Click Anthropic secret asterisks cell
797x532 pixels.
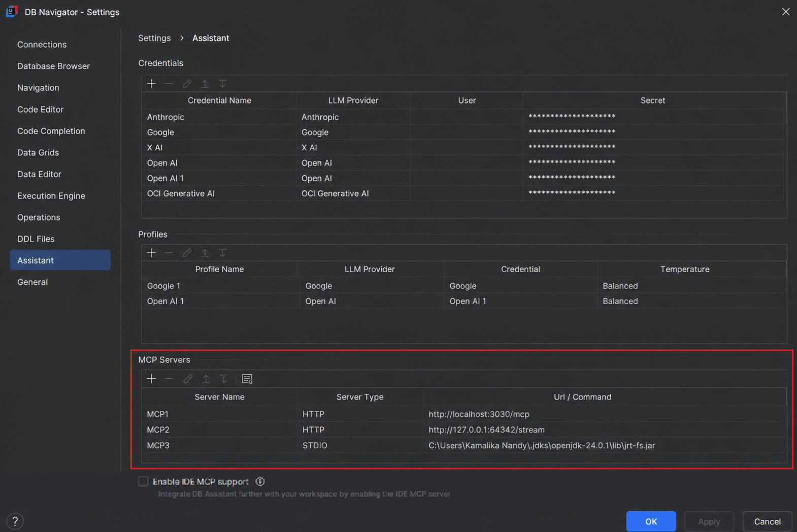(x=653, y=117)
